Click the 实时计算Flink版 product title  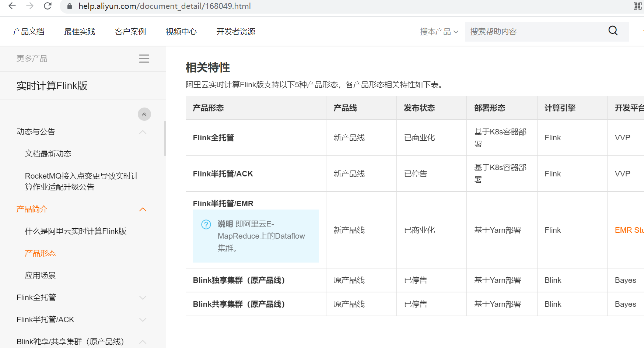coord(52,85)
